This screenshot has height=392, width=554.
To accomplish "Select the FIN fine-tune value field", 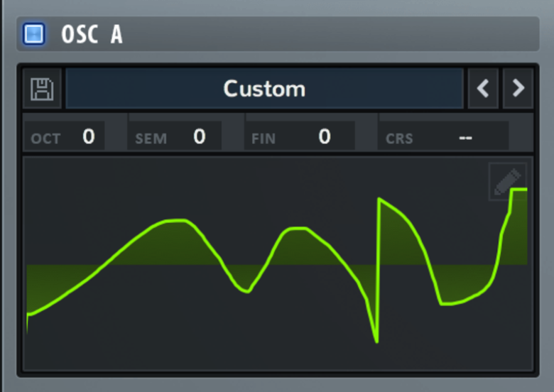I will [x=324, y=136].
